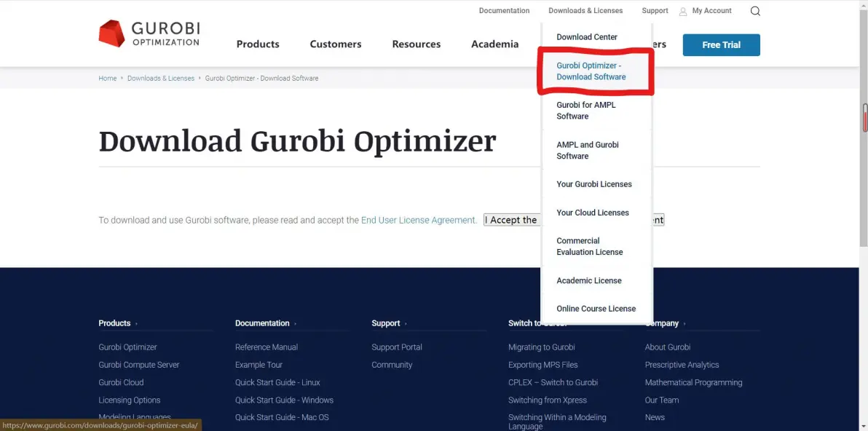Screen dimensions: 868x431
Task: Open Migrating to Gurobi link
Action: tap(541, 347)
